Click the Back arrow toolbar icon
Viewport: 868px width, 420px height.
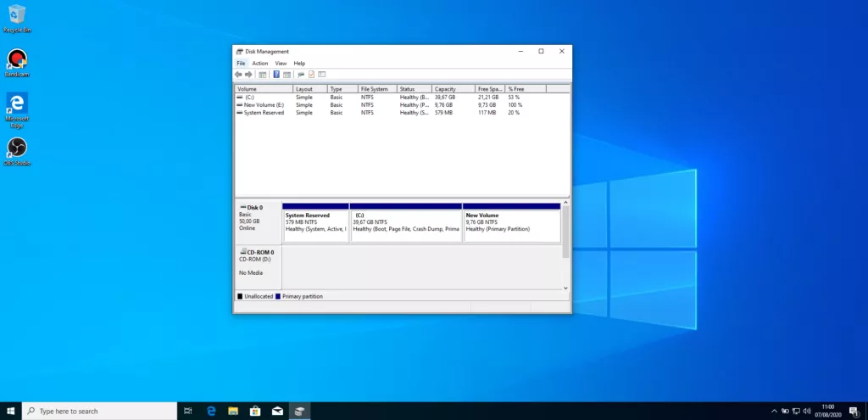(239, 75)
